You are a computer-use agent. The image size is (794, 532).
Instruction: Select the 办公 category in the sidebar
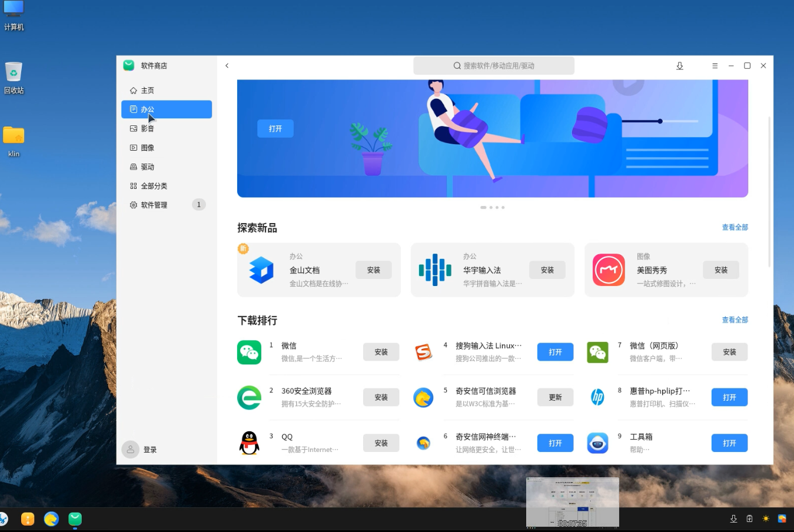(167, 109)
